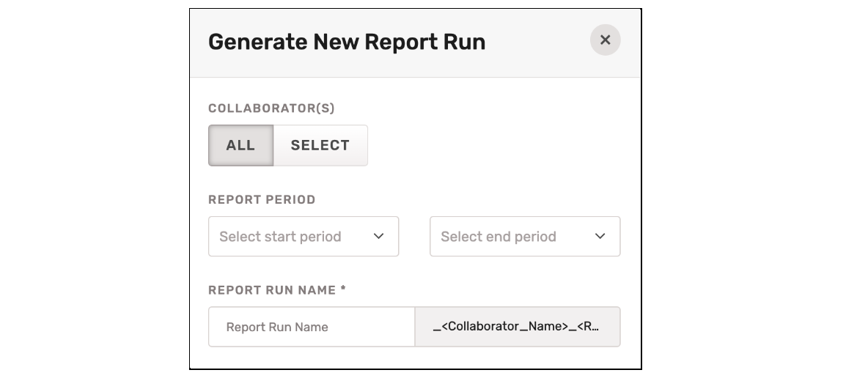Viewport: 868px width, 381px height.
Task: Click the REPORT PERIOD section label
Action: [x=262, y=199]
